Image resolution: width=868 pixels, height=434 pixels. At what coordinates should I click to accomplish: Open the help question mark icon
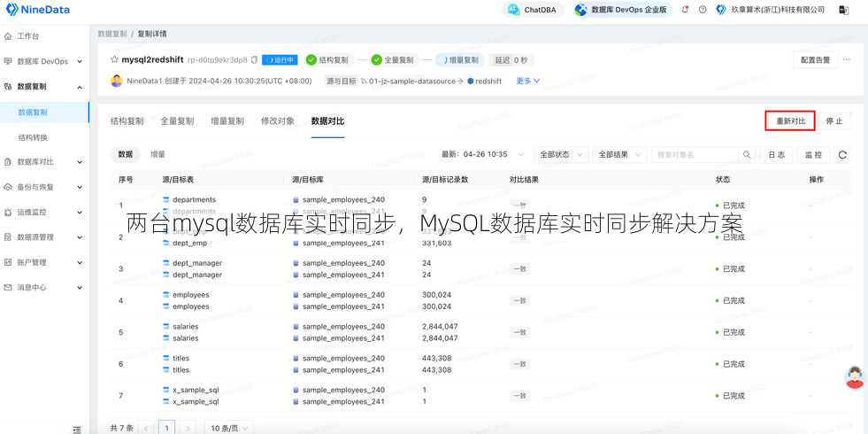pos(703,10)
